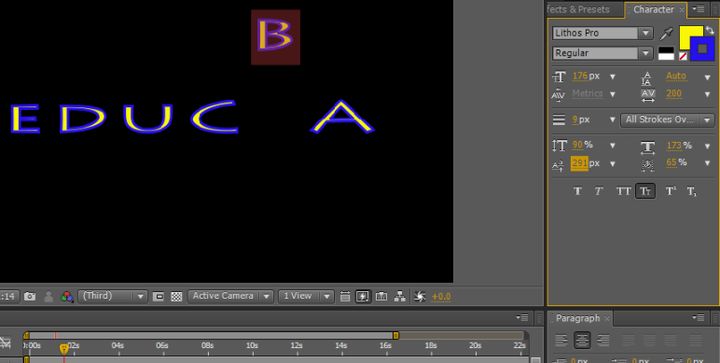Image resolution: width=720 pixels, height=363 pixels.
Task: Click the leading value Auto
Action: [x=676, y=76]
